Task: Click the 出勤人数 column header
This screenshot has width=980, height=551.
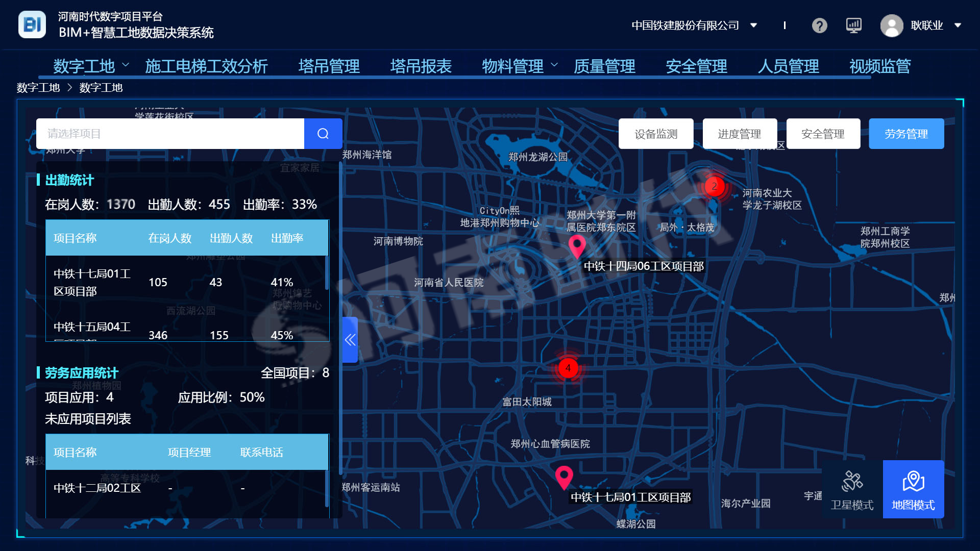Action: click(x=231, y=238)
